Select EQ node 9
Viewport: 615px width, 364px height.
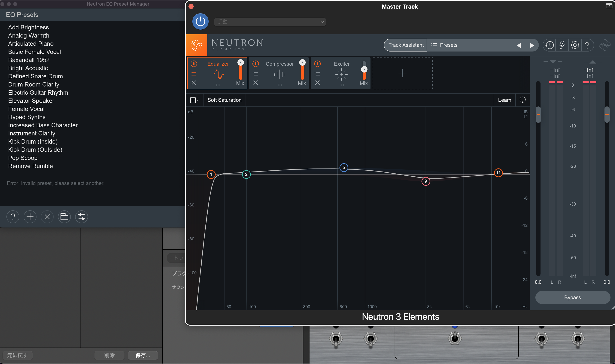tap(426, 181)
